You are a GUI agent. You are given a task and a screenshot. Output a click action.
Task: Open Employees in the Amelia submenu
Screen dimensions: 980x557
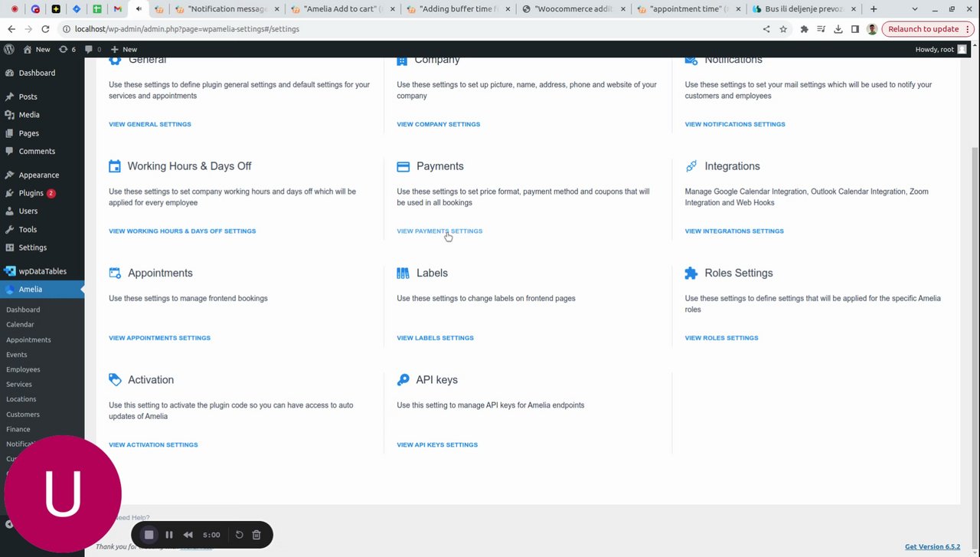tap(23, 369)
